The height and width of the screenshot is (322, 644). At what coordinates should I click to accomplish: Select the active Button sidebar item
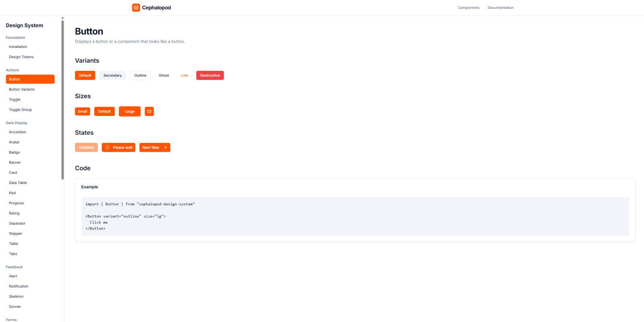tap(30, 79)
